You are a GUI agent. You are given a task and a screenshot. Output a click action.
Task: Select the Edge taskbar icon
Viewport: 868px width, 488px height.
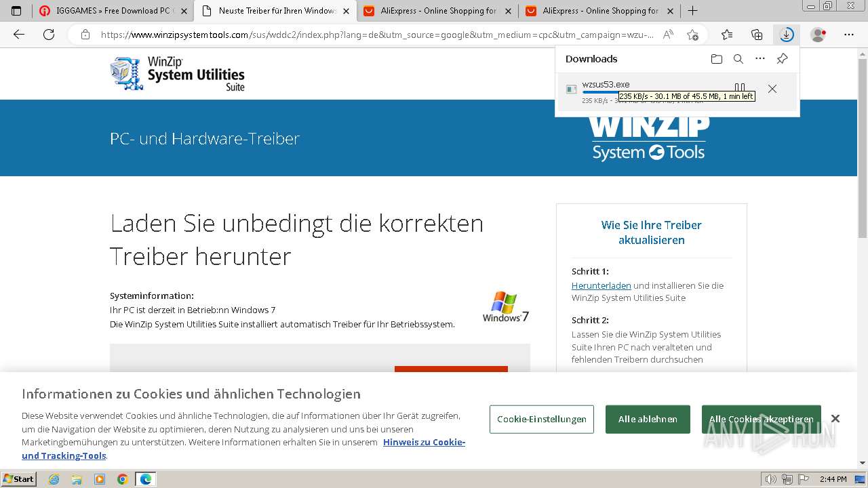coord(146,479)
